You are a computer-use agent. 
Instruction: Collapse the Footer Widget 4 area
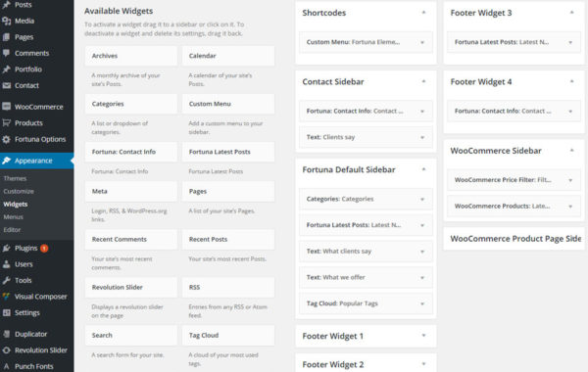click(x=572, y=81)
